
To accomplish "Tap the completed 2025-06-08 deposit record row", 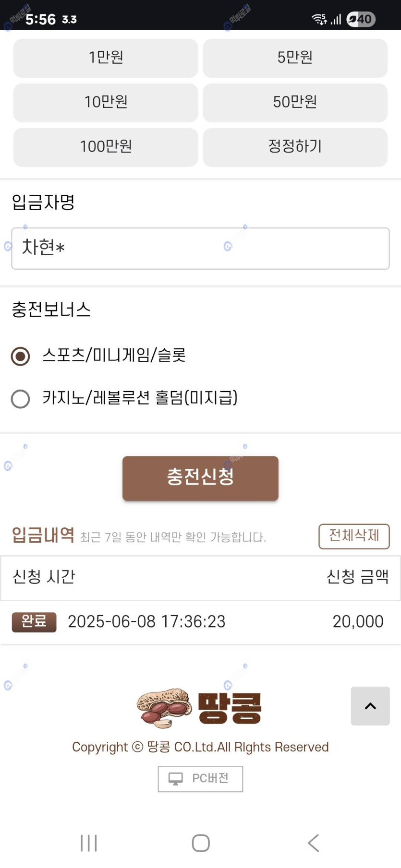I will click(x=200, y=622).
